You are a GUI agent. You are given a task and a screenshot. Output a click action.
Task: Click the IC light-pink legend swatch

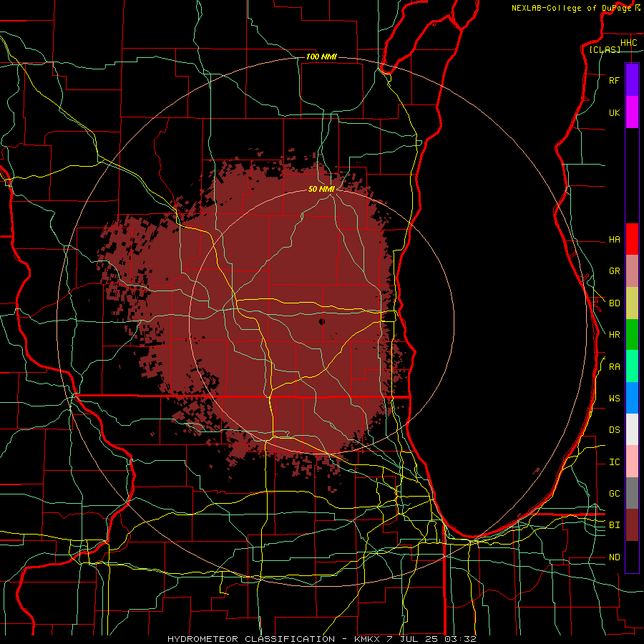(x=632, y=462)
